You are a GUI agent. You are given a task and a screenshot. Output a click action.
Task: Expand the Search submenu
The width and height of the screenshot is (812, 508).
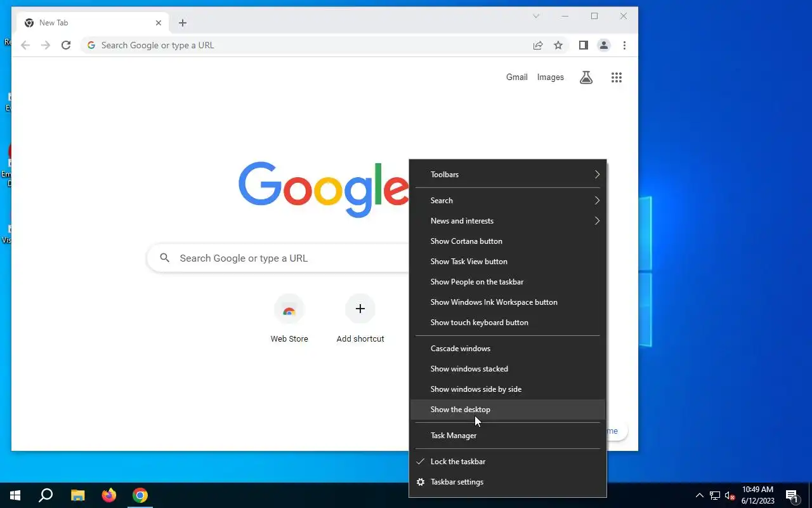507,201
